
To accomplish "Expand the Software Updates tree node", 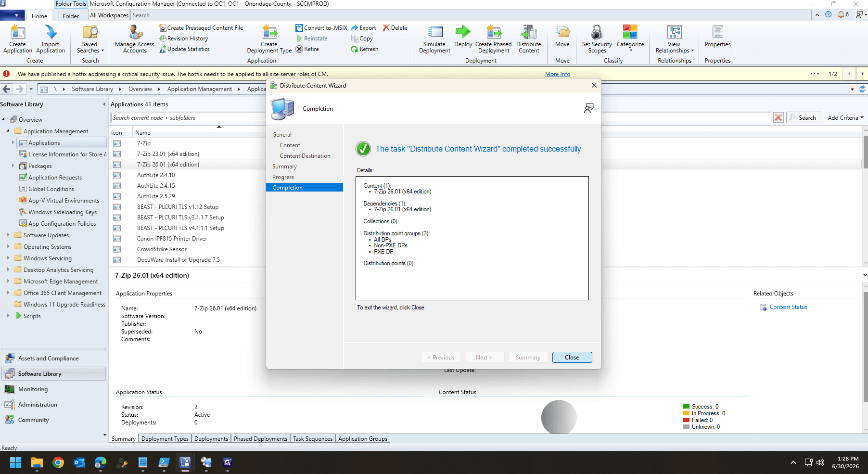I will pyautogui.click(x=8, y=235).
